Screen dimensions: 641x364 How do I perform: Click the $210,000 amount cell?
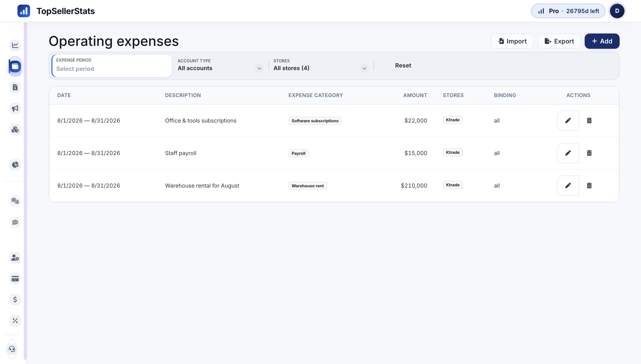click(x=414, y=185)
